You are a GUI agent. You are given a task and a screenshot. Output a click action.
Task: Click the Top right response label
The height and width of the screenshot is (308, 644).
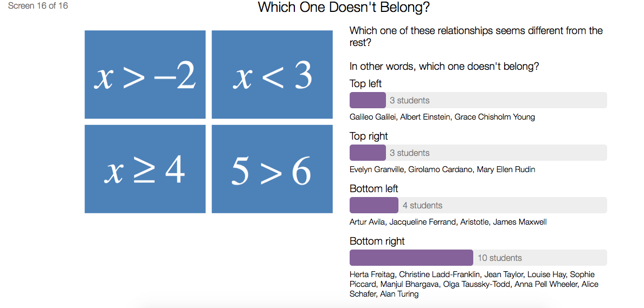tap(369, 136)
